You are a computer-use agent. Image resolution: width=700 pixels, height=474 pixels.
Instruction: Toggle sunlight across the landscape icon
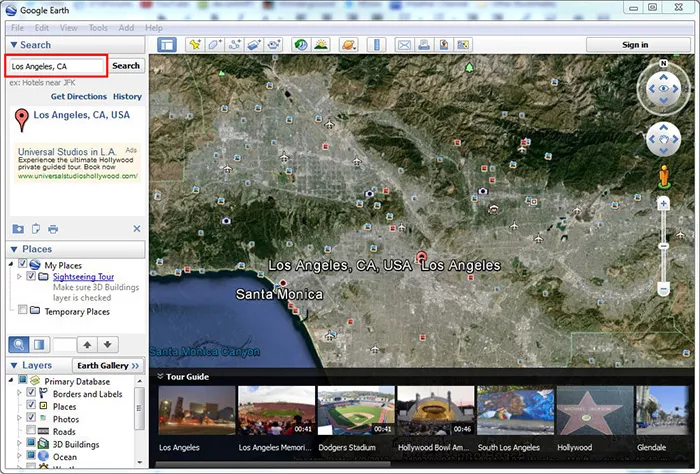tap(321, 45)
